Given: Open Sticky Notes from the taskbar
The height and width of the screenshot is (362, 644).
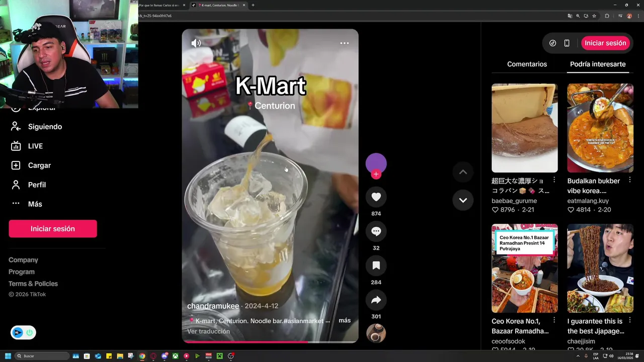Looking at the screenshot, I should click(x=109, y=356).
